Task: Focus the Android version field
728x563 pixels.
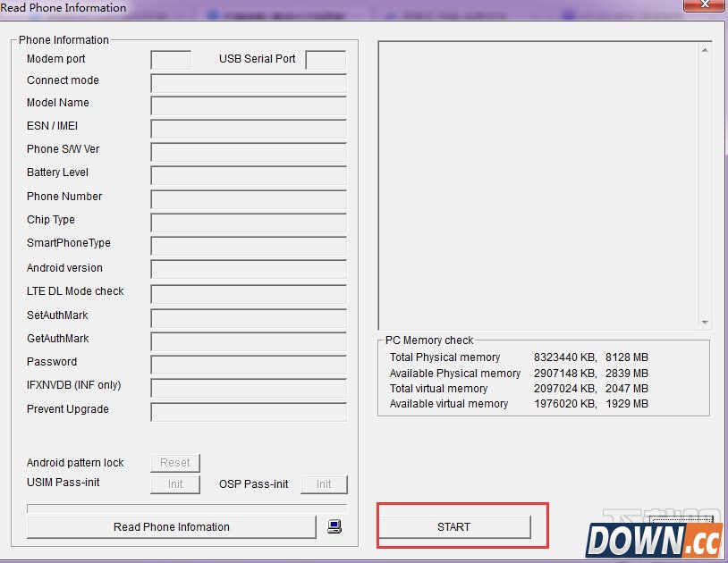Action: click(249, 269)
